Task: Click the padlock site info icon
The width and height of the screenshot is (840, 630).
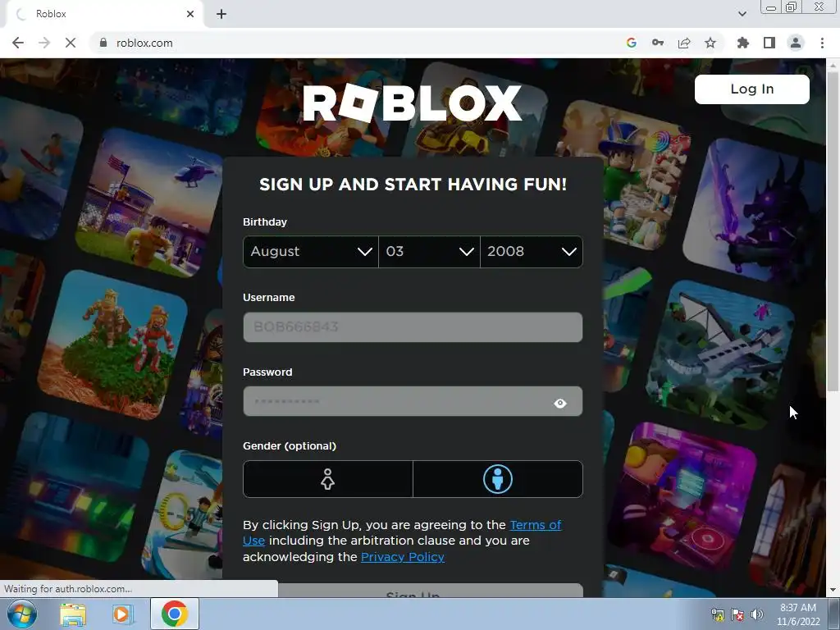Action: point(103,43)
